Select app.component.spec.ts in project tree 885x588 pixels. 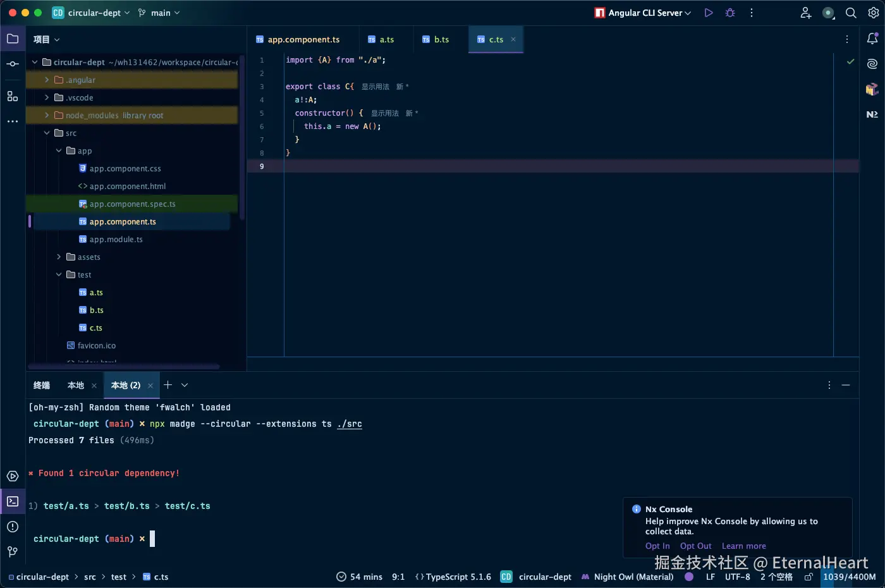point(133,204)
